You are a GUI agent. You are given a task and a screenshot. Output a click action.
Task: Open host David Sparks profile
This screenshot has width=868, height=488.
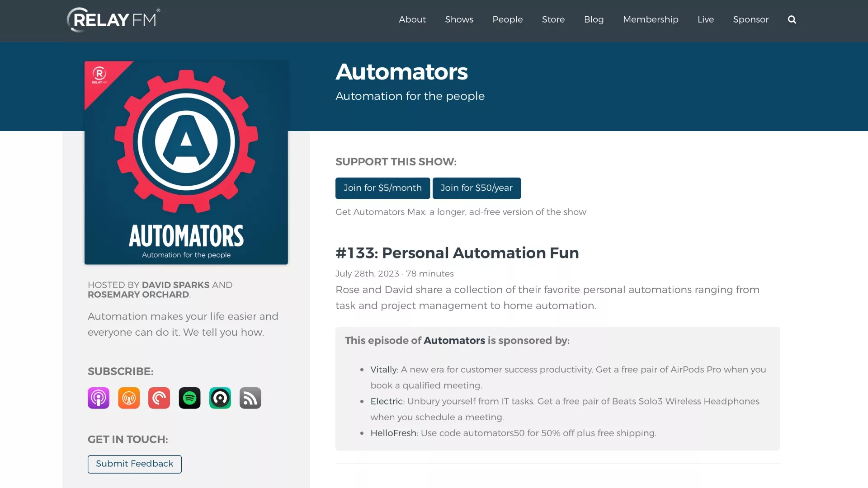pyautogui.click(x=175, y=285)
